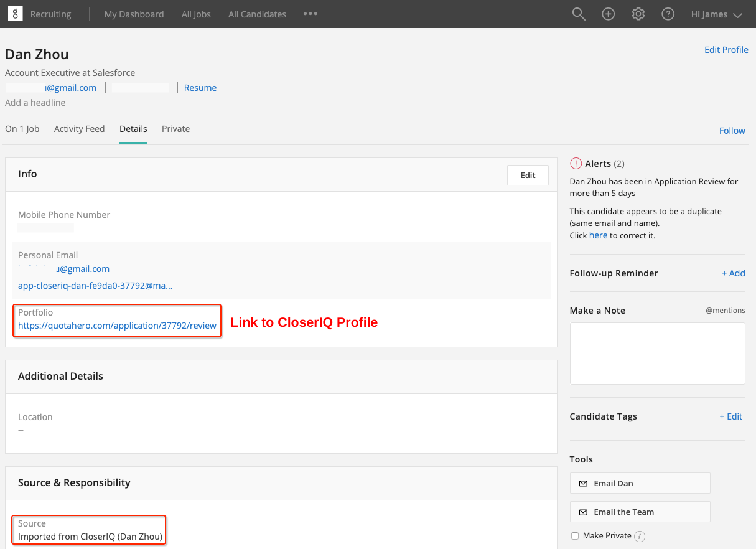Expand the Hi James user dropdown
The width and height of the screenshot is (756, 549).
click(717, 14)
